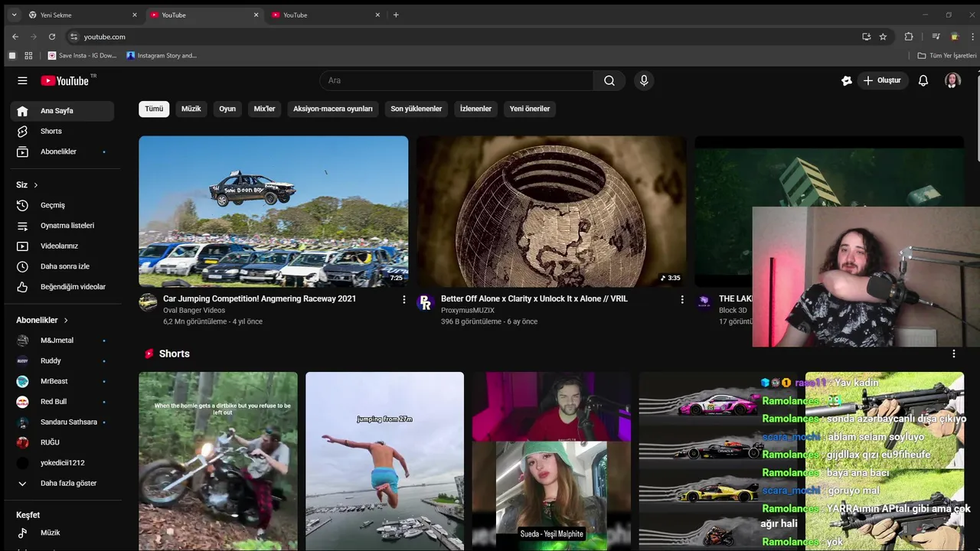
Task: Open yokedicii1212 channel subscription
Action: 62,463
